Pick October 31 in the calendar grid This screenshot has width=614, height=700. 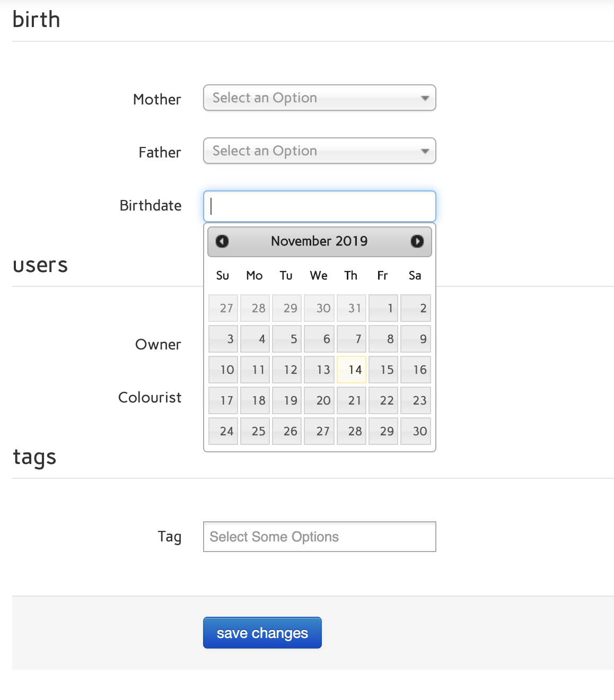(x=352, y=308)
